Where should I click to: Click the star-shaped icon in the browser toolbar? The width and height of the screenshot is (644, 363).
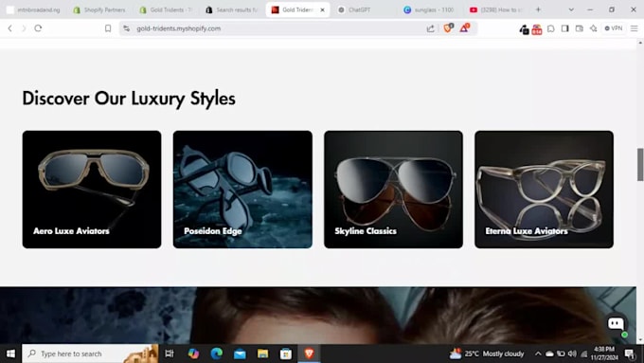pos(594,28)
